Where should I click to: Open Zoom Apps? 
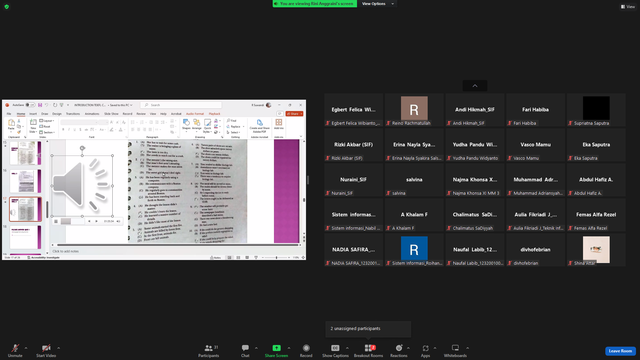click(x=425, y=351)
